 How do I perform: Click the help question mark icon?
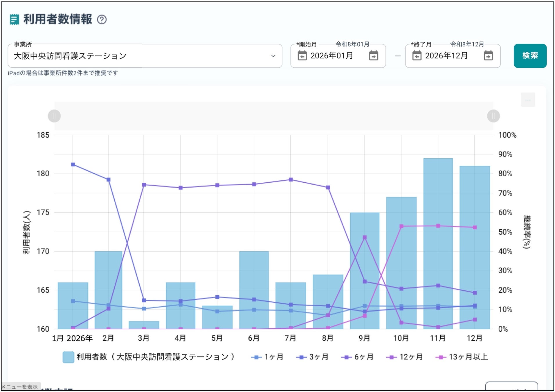[102, 20]
